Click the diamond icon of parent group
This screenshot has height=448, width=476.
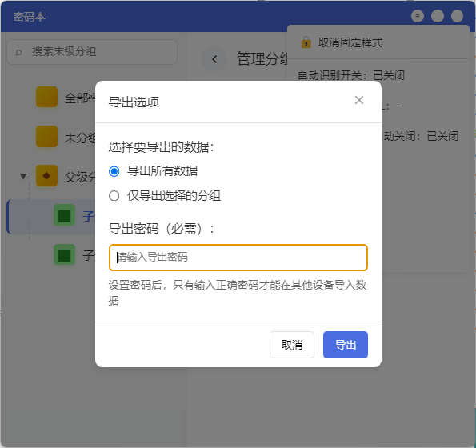pyautogui.click(x=46, y=176)
